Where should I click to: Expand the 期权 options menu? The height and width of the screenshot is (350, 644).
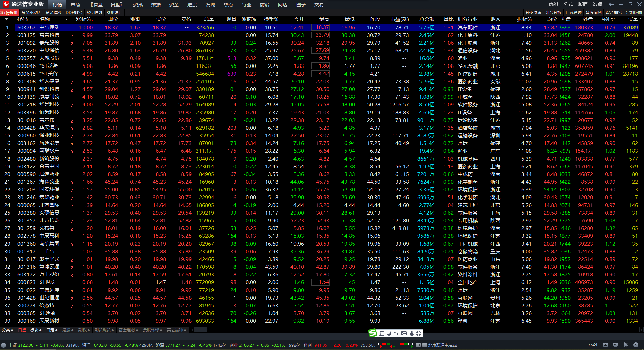(x=84, y=330)
